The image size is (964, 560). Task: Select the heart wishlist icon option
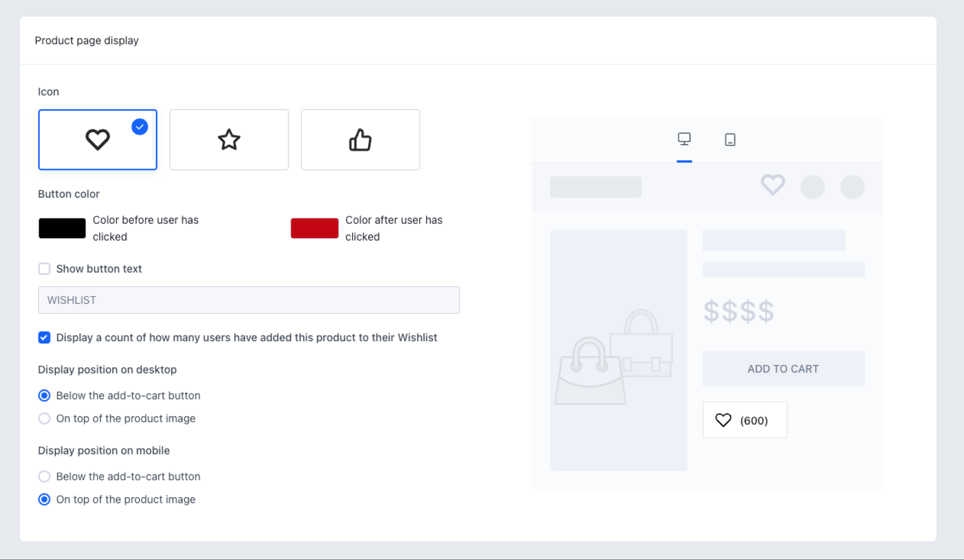[97, 139]
